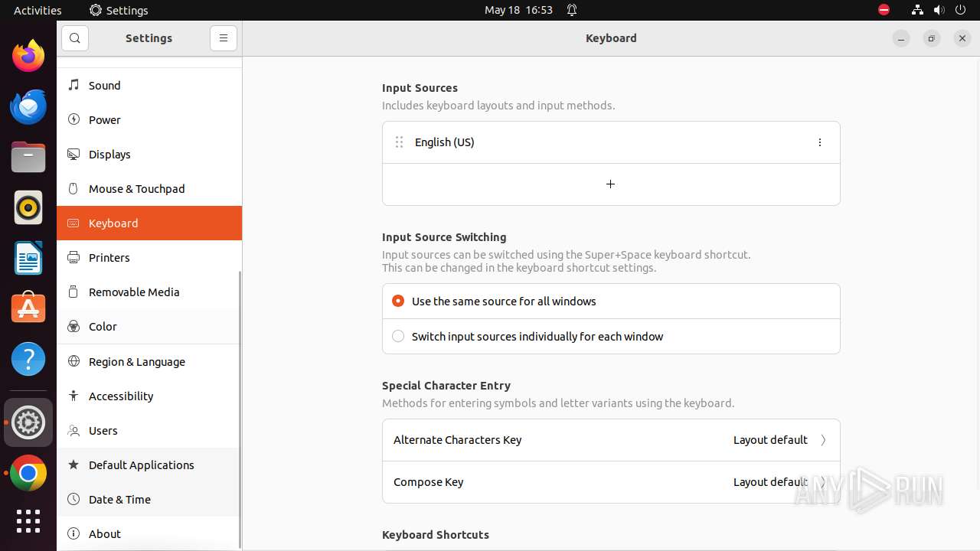Open Files manager from the dock
This screenshot has width=980, height=551.
coord(28,157)
